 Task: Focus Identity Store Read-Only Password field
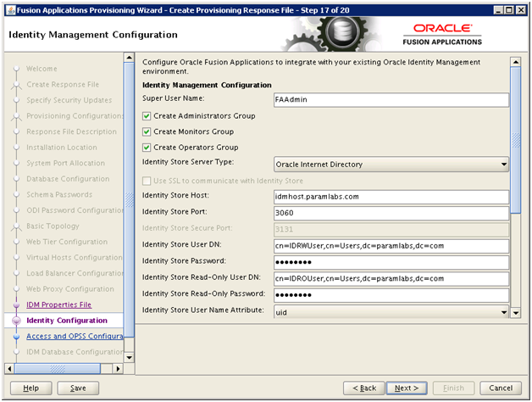click(x=391, y=295)
